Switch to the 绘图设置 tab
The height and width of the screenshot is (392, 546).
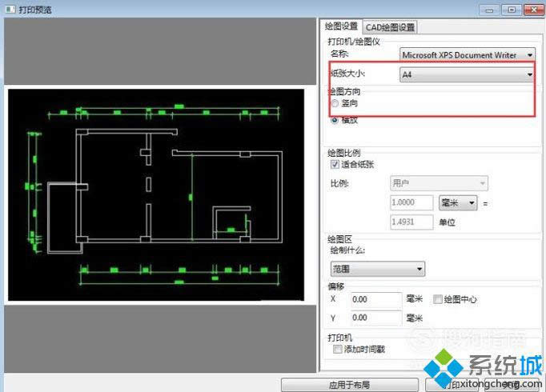coord(341,26)
